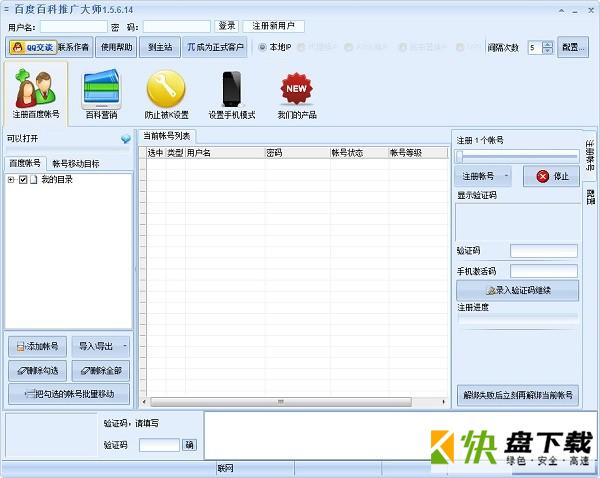Open the 设置手机模式 phone icon
Image resolution: width=600 pixels, height=478 pixels.
232,94
